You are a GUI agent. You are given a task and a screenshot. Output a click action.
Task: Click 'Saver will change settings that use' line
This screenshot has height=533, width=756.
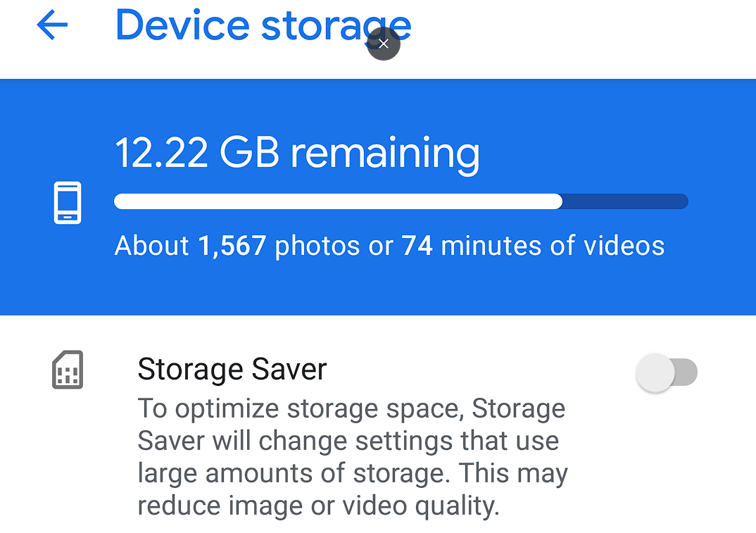[348, 441]
